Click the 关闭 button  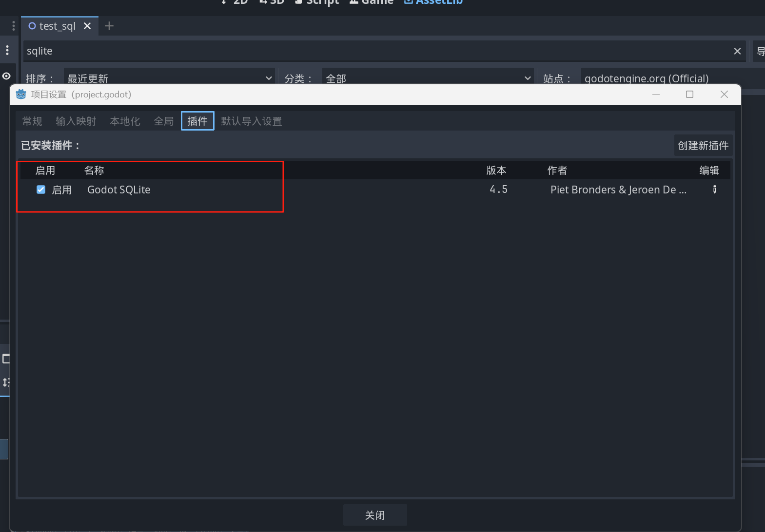375,515
